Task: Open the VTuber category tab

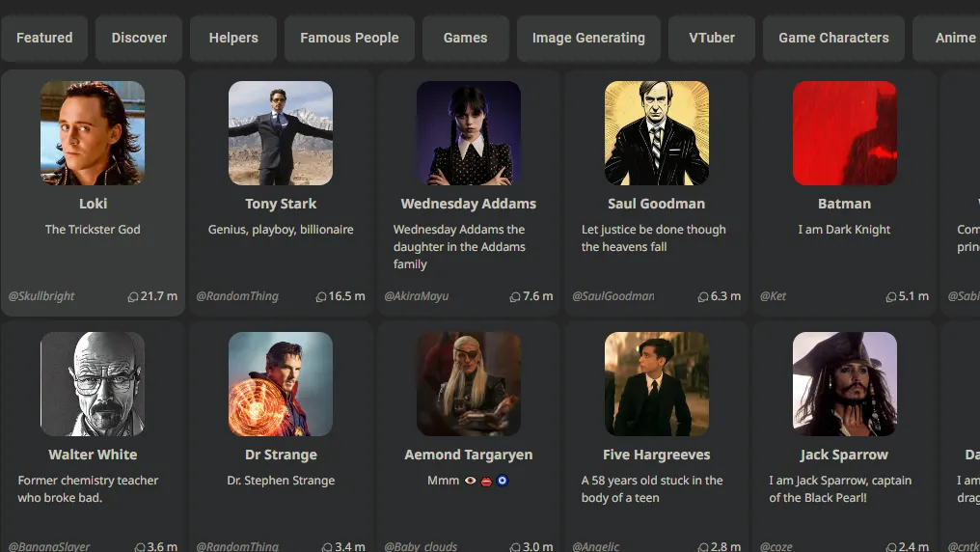Action: tap(712, 38)
